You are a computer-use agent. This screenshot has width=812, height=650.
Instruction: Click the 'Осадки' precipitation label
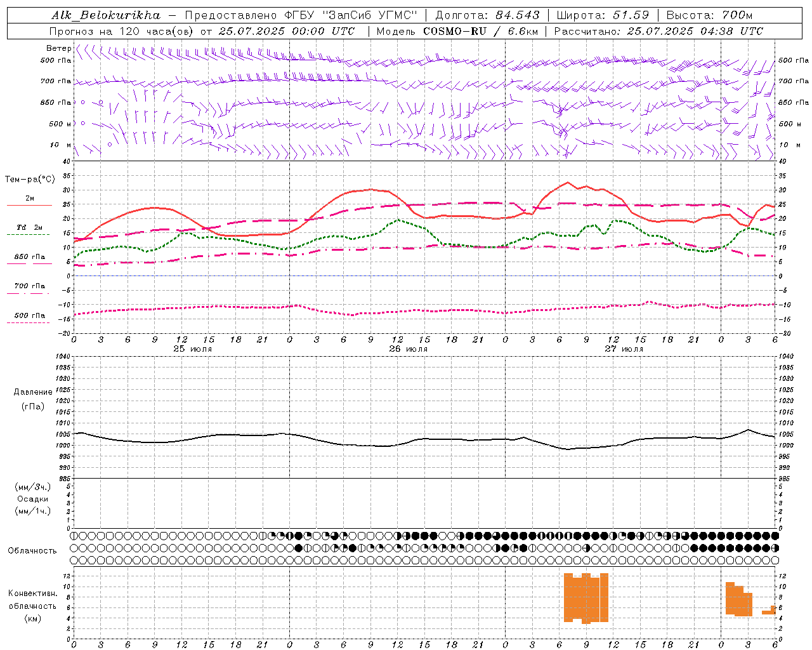pyautogui.click(x=33, y=499)
